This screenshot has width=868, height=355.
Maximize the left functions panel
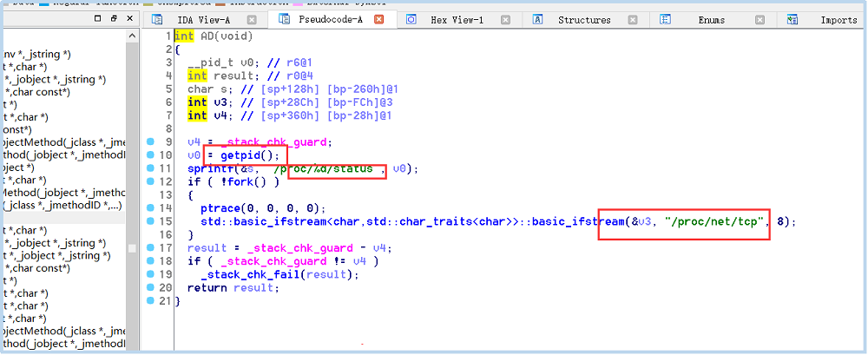pos(98,18)
